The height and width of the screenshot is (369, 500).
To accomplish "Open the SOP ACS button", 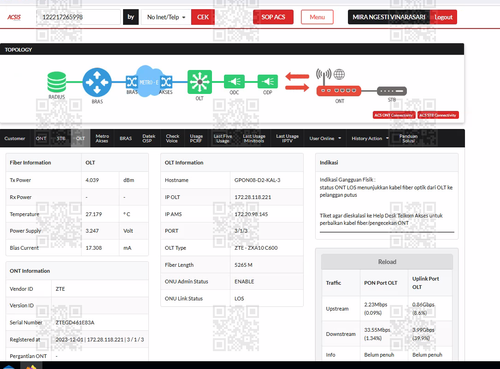I will pyautogui.click(x=273, y=17).
